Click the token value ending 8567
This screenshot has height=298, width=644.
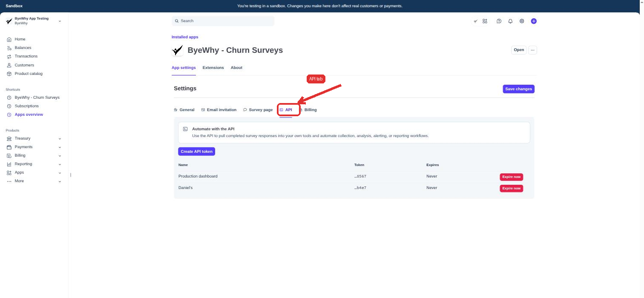(360, 176)
